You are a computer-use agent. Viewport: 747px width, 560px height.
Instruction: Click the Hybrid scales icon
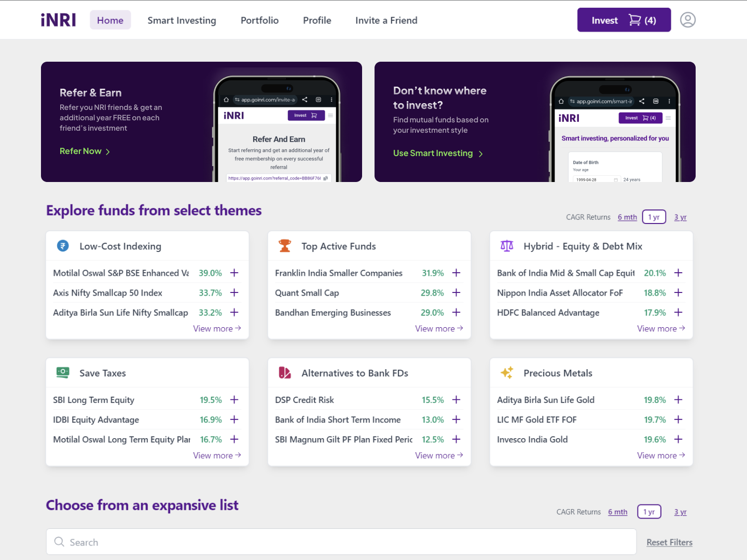507,246
